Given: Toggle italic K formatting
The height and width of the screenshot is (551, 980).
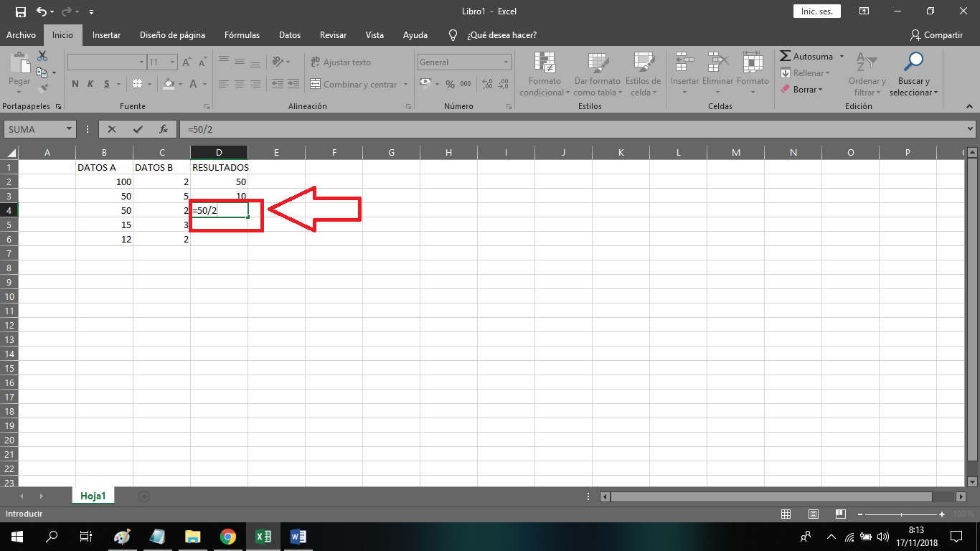Looking at the screenshot, I should 90,84.
